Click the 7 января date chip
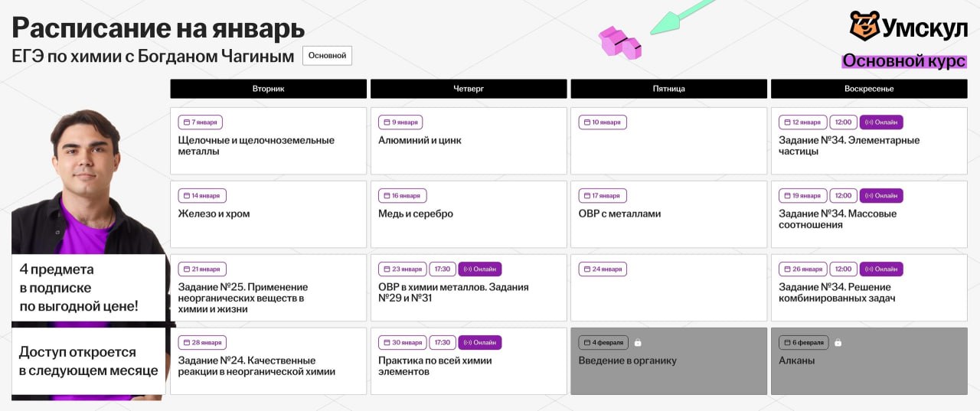 [202, 122]
